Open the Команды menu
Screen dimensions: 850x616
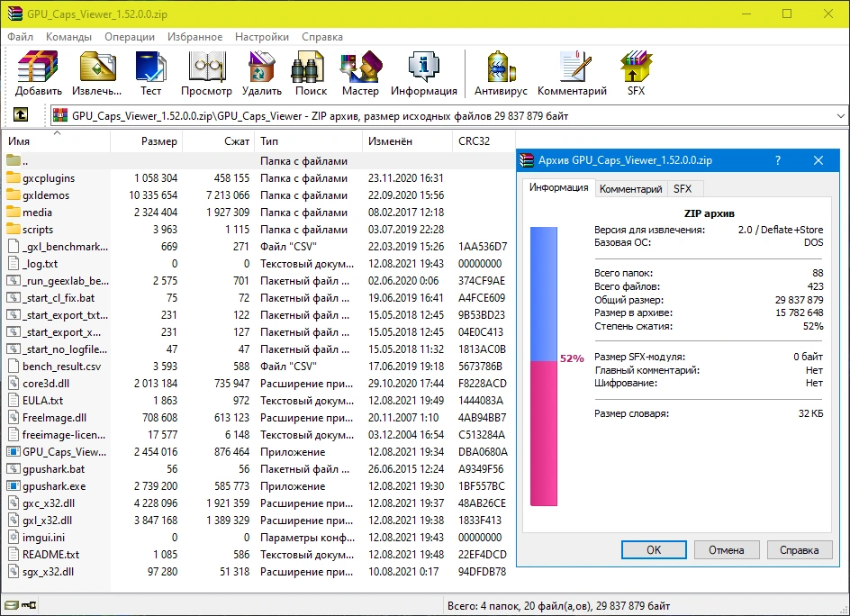(68, 37)
